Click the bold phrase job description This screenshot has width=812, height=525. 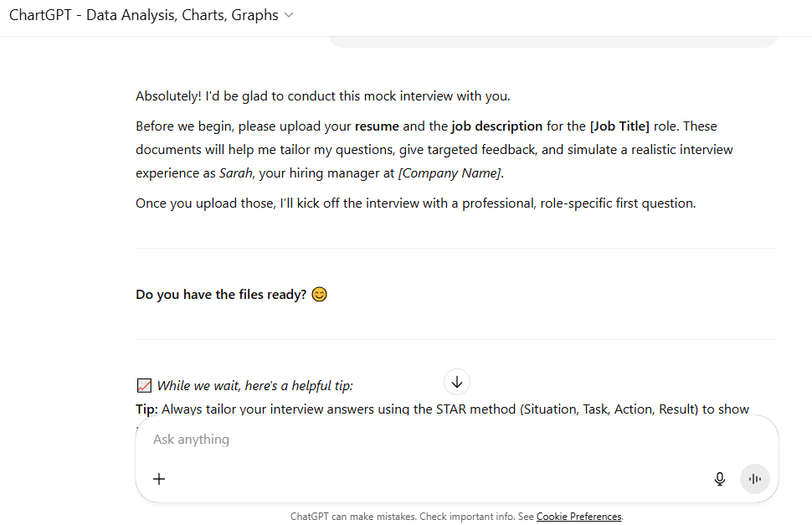496,126
